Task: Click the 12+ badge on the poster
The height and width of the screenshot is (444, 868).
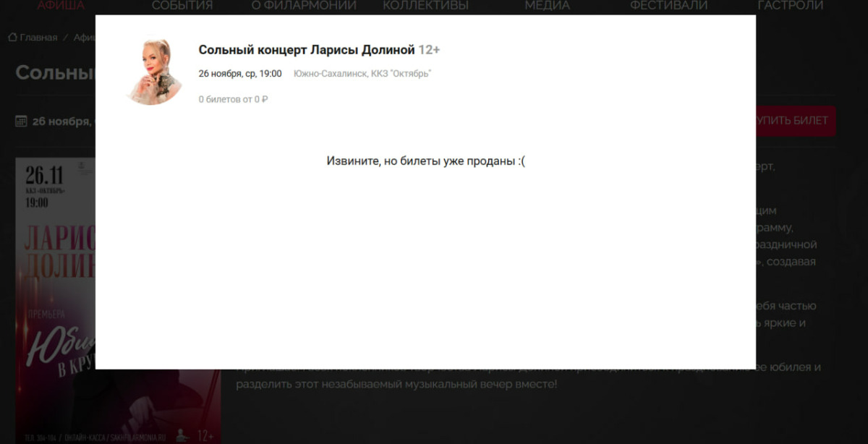Action: [x=205, y=435]
